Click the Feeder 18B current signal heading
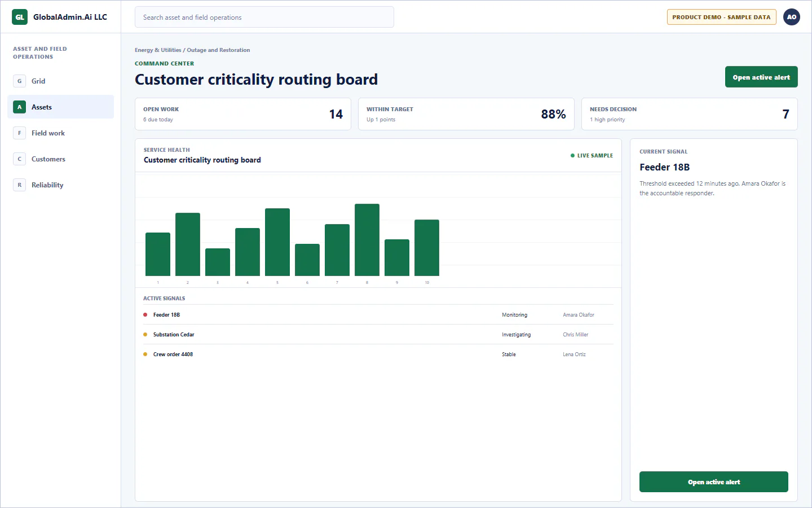The height and width of the screenshot is (508, 812). (x=665, y=167)
